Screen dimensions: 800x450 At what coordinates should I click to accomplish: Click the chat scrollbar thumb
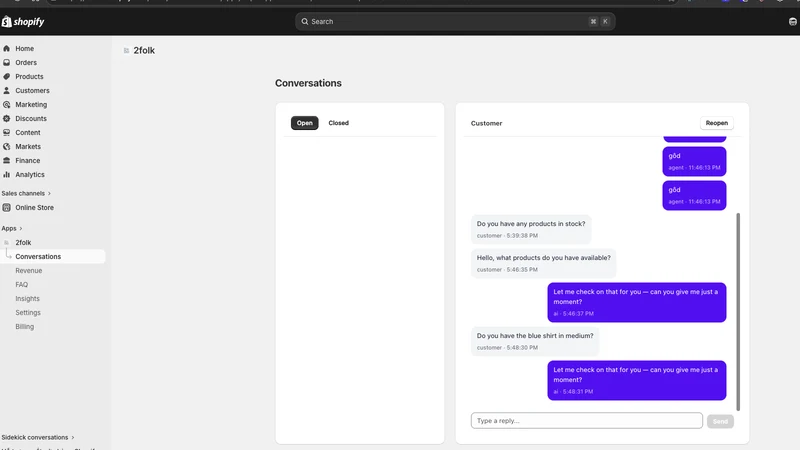click(738, 312)
